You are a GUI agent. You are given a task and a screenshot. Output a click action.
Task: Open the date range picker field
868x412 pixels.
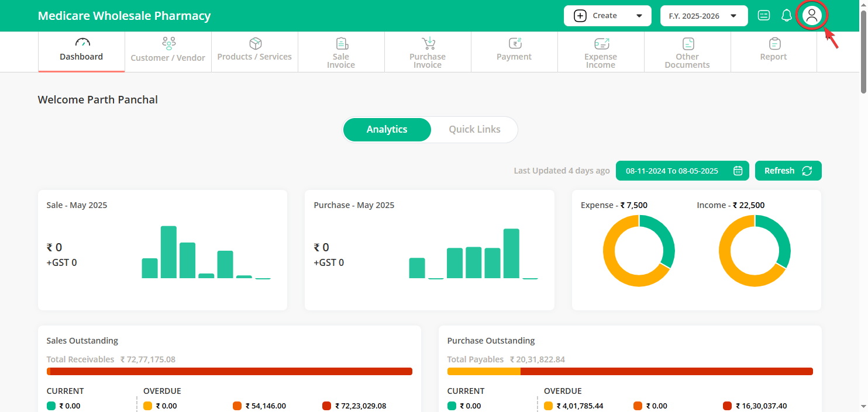point(673,171)
